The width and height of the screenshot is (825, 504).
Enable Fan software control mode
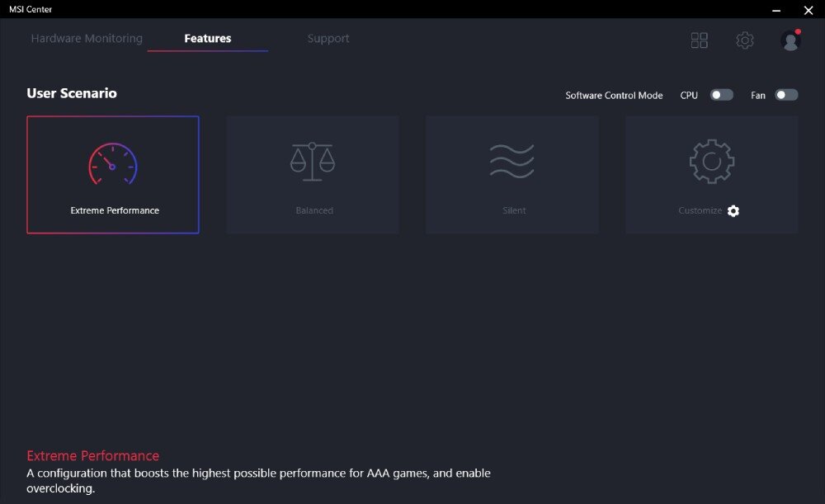[787, 95]
